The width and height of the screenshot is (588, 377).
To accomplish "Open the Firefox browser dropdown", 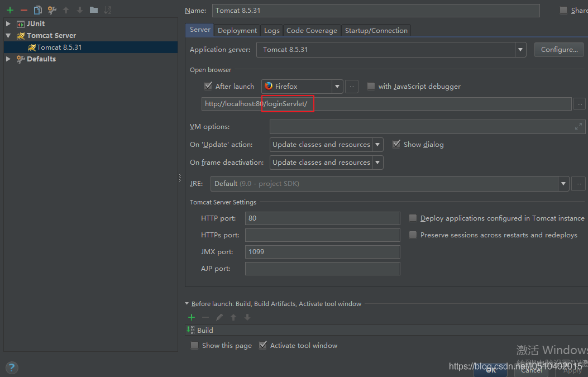I will [337, 86].
